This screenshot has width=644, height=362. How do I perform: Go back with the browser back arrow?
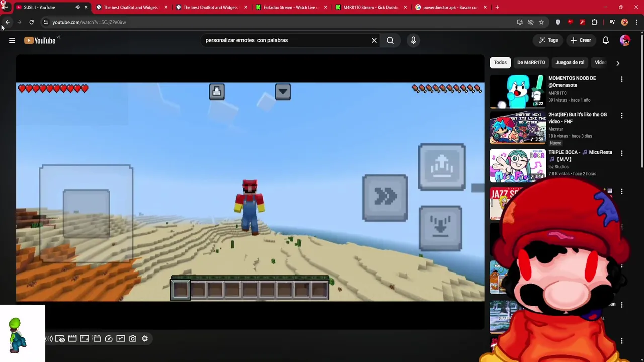coord(7,22)
